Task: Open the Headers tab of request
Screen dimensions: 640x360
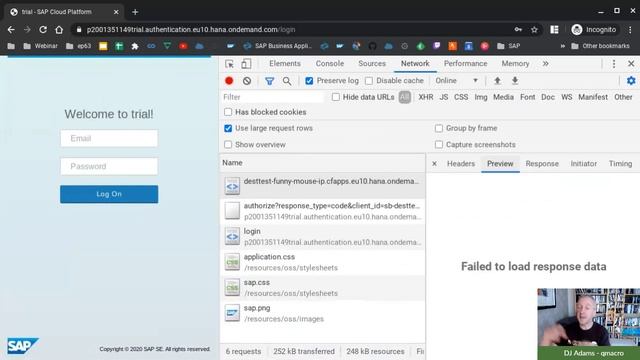Action: coord(461,164)
